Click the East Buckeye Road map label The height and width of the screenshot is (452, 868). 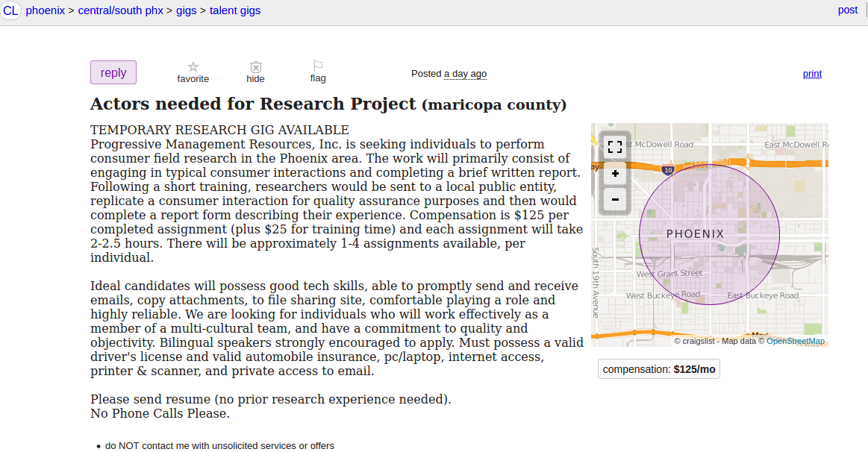[x=764, y=295]
